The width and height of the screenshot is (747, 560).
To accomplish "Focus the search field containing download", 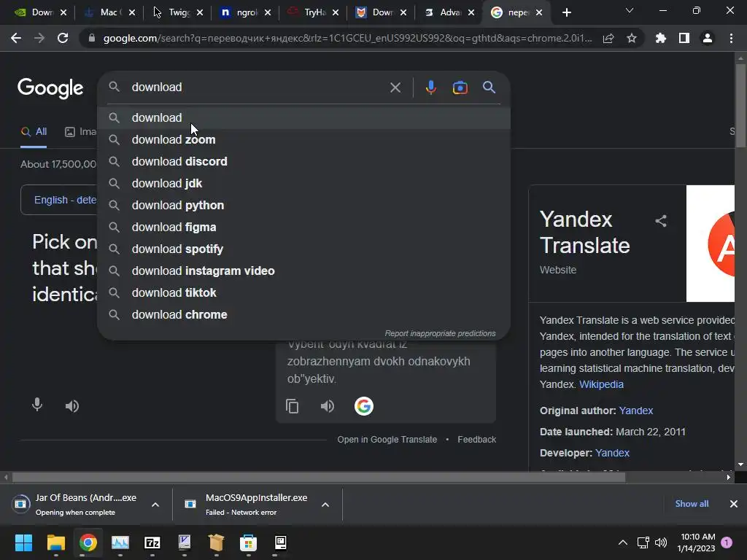I will [258, 87].
